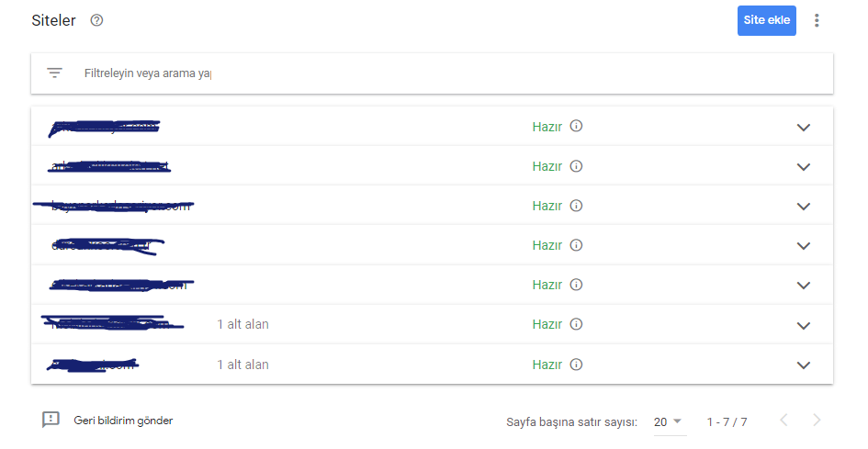
Task: Expand the last site row chevron
Action: pos(803,365)
